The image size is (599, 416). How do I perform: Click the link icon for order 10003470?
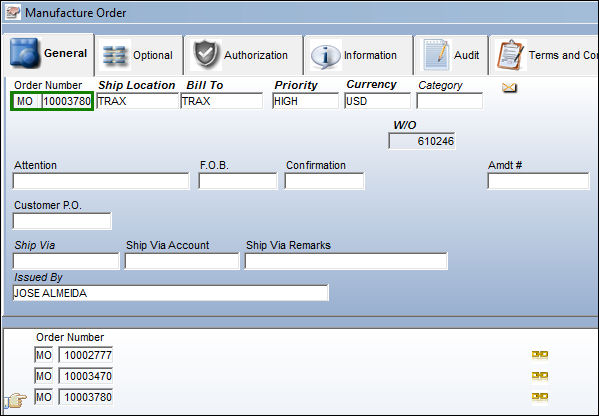click(540, 376)
